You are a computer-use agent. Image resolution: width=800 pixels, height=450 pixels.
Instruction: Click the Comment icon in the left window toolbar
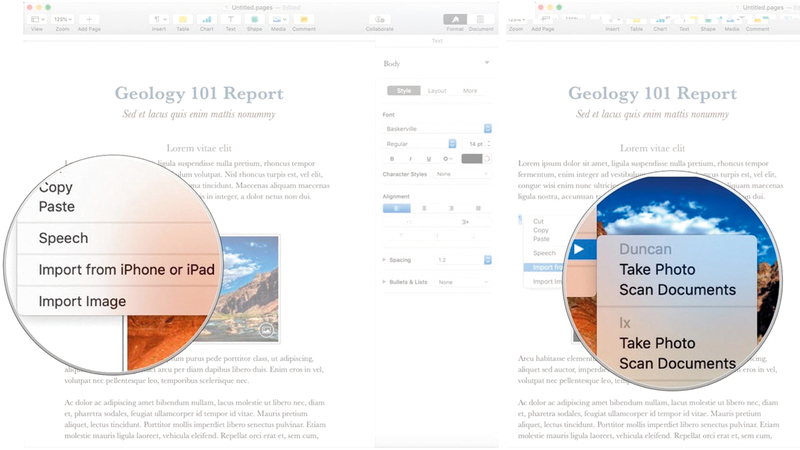(304, 19)
